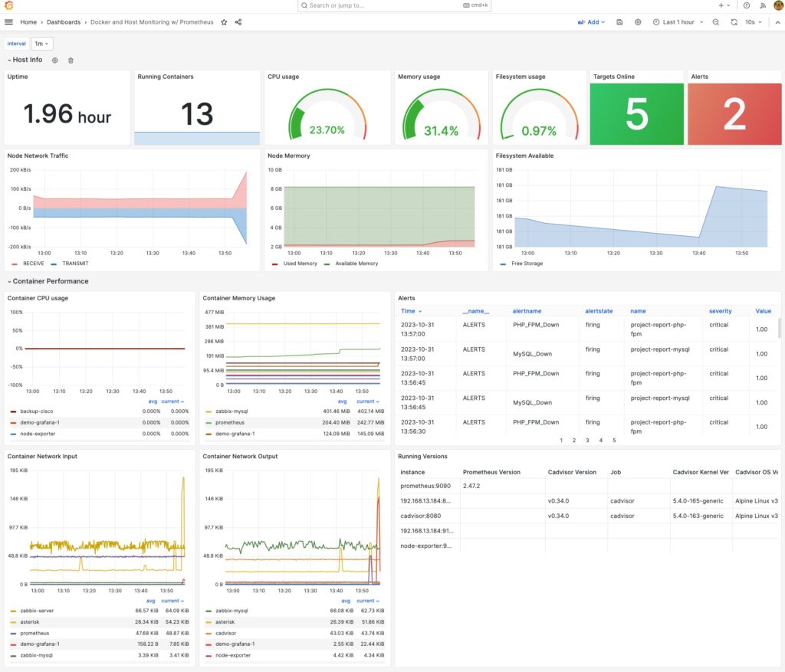The image size is (785, 672).
Task: Go to Alerts table page 2
Action: coord(573,441)
